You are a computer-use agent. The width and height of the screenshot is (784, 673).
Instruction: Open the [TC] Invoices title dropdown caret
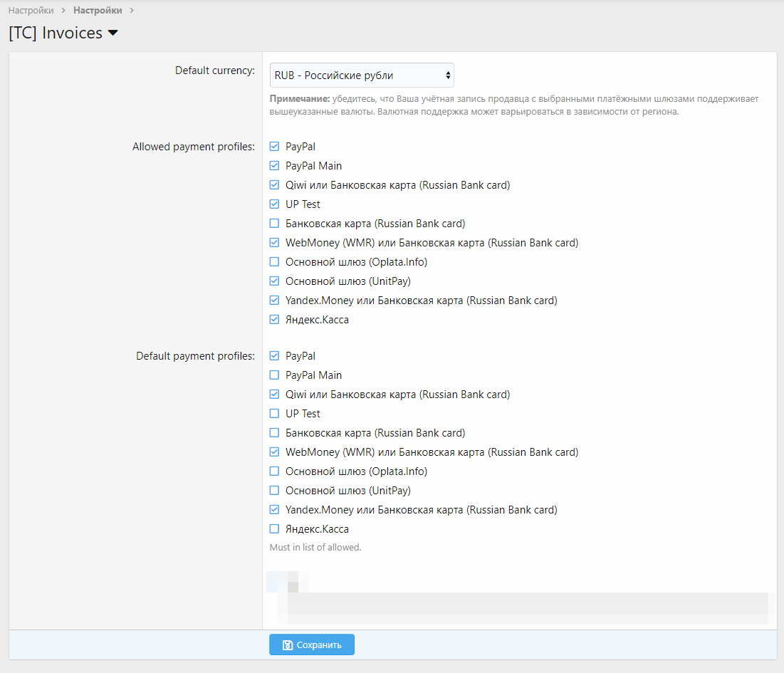tap(113, 33)
